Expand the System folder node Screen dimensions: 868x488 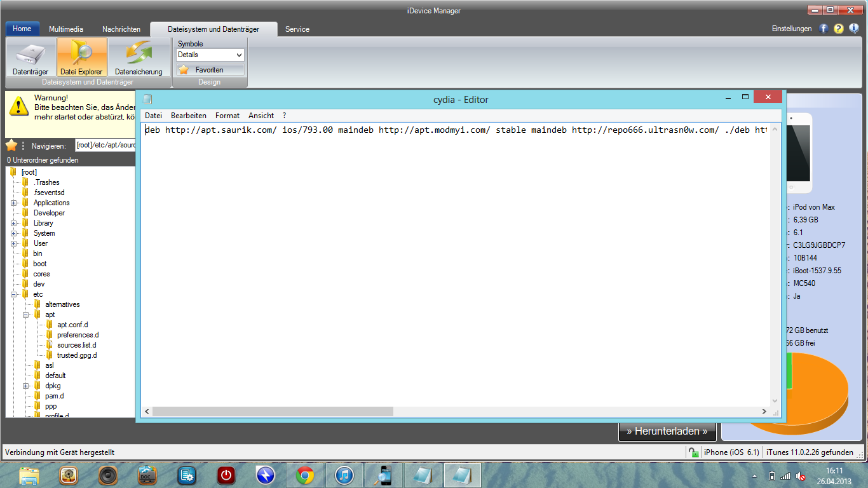(x=14, y=233)
